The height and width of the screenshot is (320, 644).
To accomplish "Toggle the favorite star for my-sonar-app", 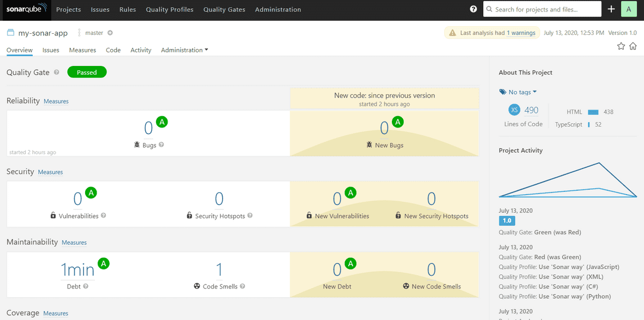I will (621, 46).
